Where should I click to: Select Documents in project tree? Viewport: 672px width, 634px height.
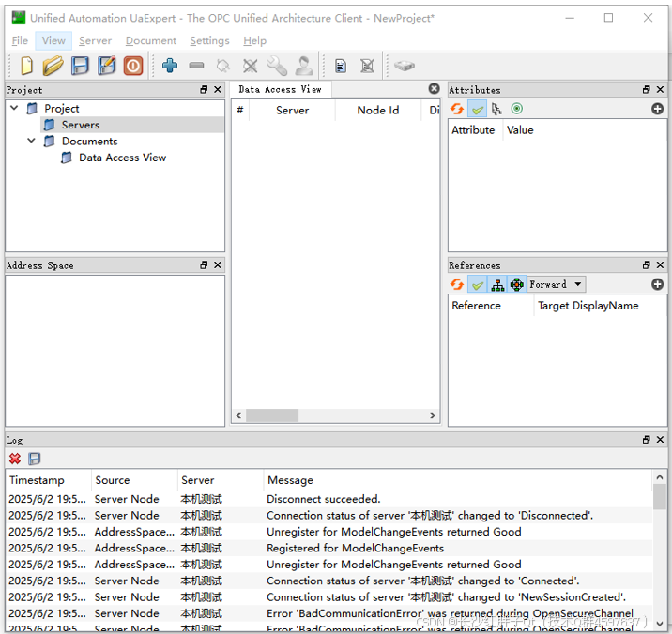pos(89,141)
